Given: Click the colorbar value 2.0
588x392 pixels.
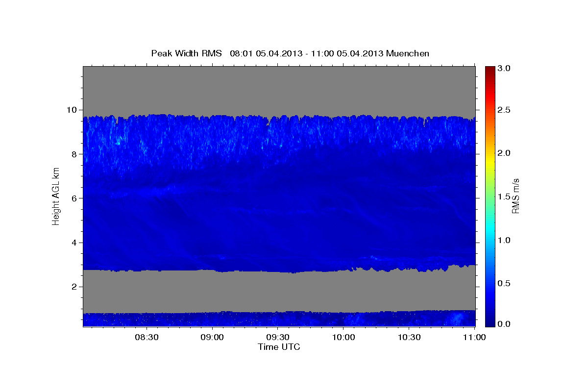Looking at the screenshot, I should [x=504, y=153].
